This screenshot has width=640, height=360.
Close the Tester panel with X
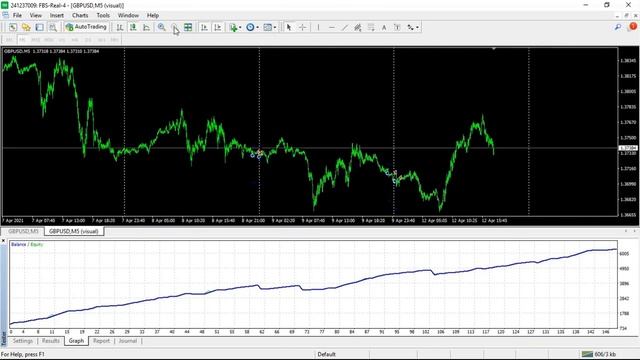4,241
